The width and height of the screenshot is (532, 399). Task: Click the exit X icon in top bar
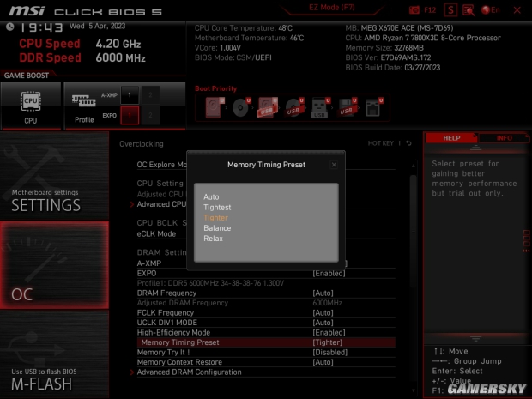(517, 10)
